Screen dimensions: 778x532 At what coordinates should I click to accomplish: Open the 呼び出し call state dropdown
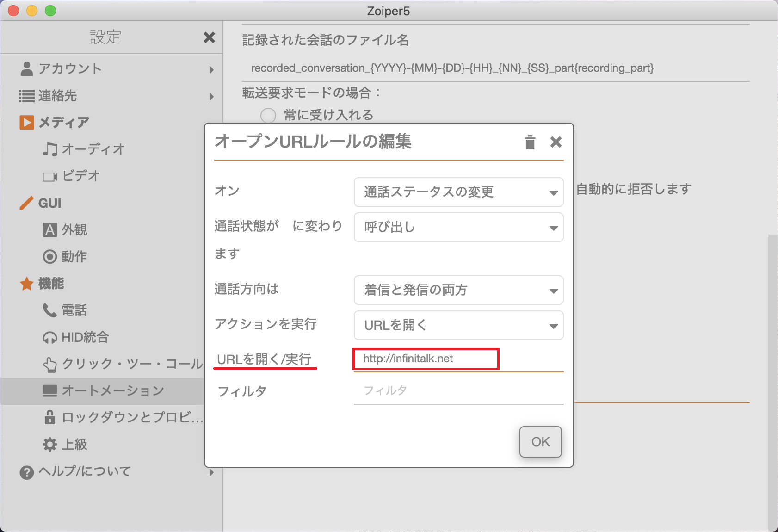[x=458, y=227]
